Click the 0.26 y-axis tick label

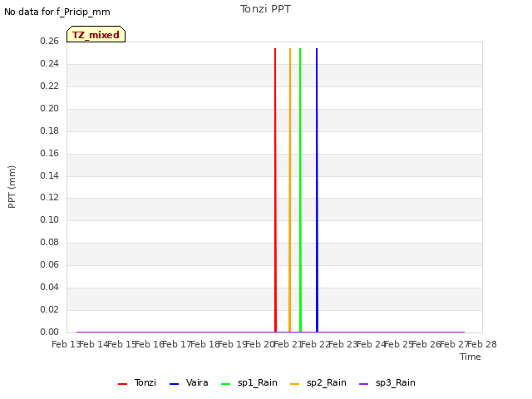click(50, 41)
